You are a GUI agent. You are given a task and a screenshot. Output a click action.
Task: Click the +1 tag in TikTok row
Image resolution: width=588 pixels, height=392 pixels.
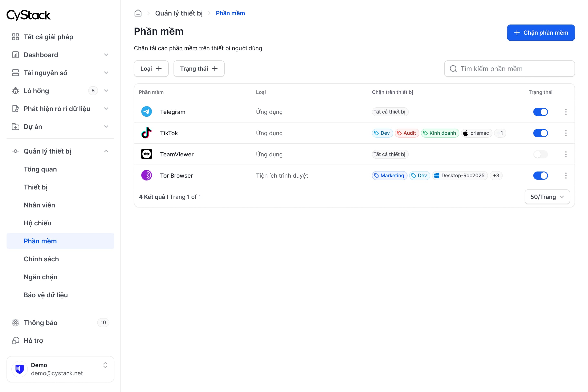[x=500, y=133]
